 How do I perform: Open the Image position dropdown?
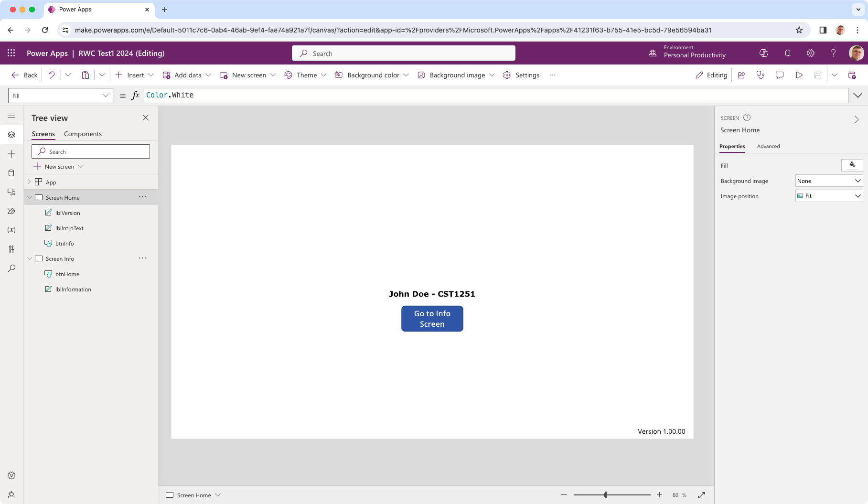(829, 196)
